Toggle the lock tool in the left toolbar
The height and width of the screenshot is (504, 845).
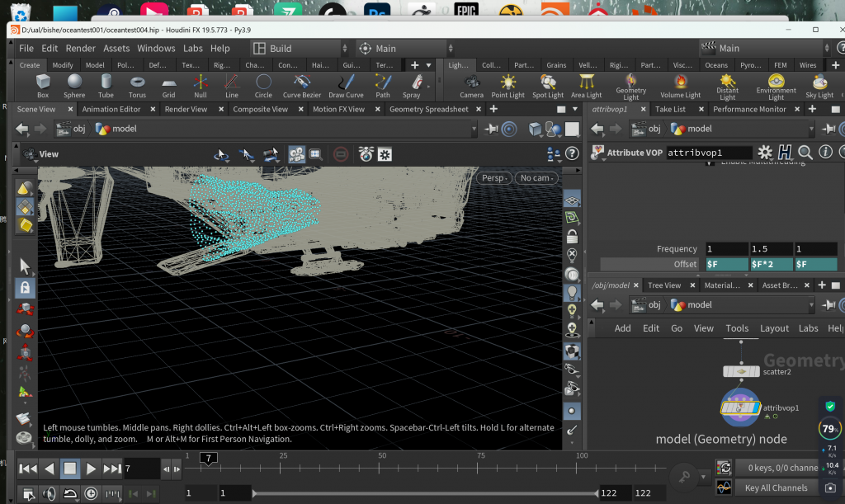pyautogui.click(x=25, y=288)
